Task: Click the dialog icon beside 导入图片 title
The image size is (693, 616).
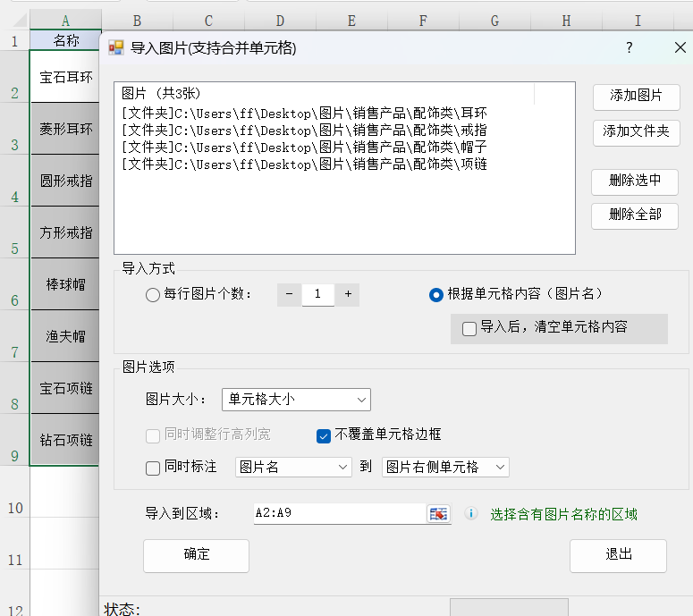Action: [116, 48]
